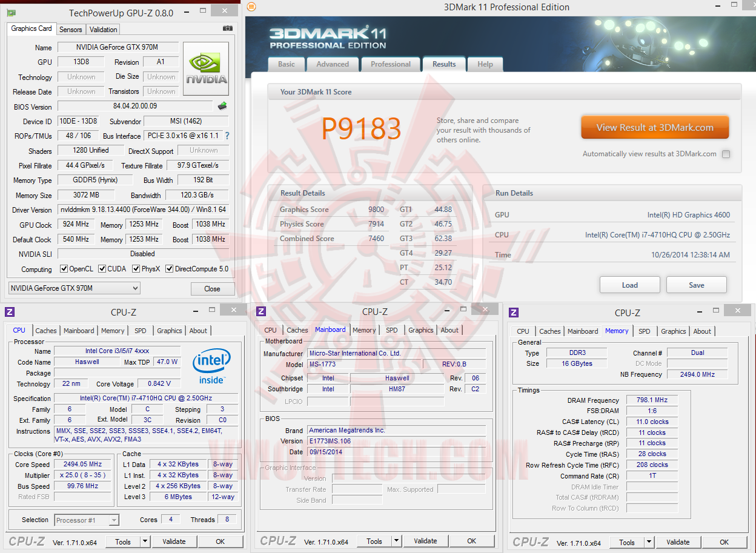756x553 pixels.
Task: Click the Physics Score 7914 value
Action: (376, 224)
